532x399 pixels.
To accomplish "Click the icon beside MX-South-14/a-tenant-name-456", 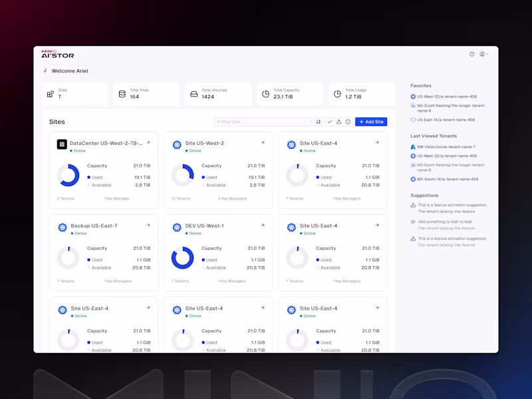I will [413, 179].
